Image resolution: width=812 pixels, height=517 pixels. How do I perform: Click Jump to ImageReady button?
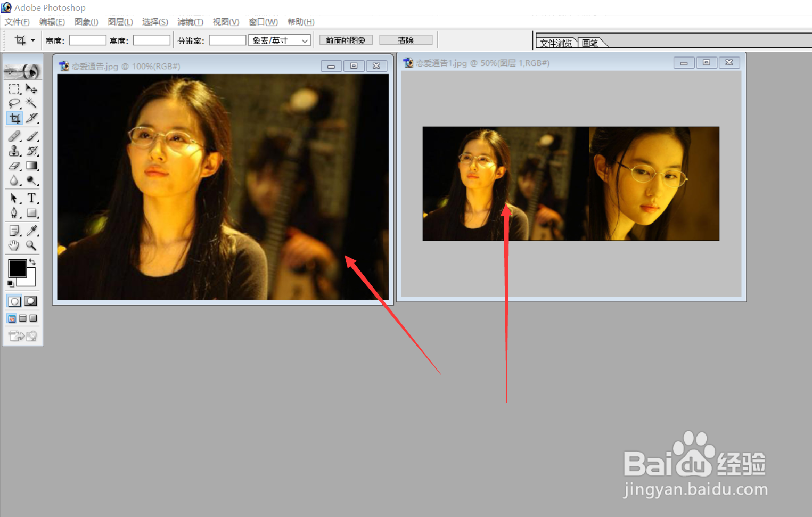(23, 336)
